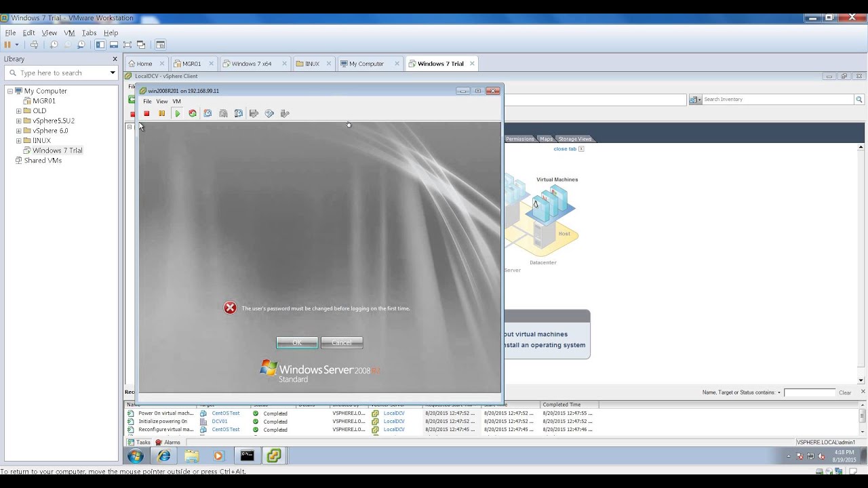Toggle the thumbnail bar view icon
This screenshot has height=488, width=868.
click(114, 45)
